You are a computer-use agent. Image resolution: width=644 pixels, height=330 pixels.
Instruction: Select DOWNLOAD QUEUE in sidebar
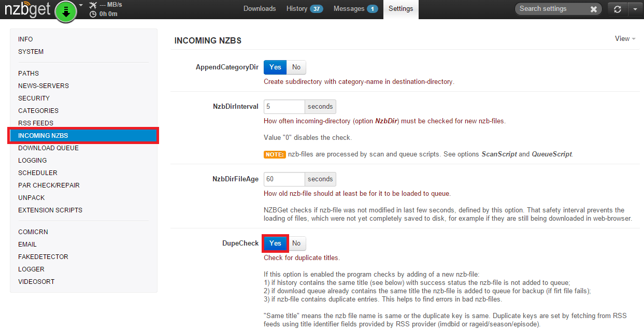pyautogui.click(x=48, y=148)
